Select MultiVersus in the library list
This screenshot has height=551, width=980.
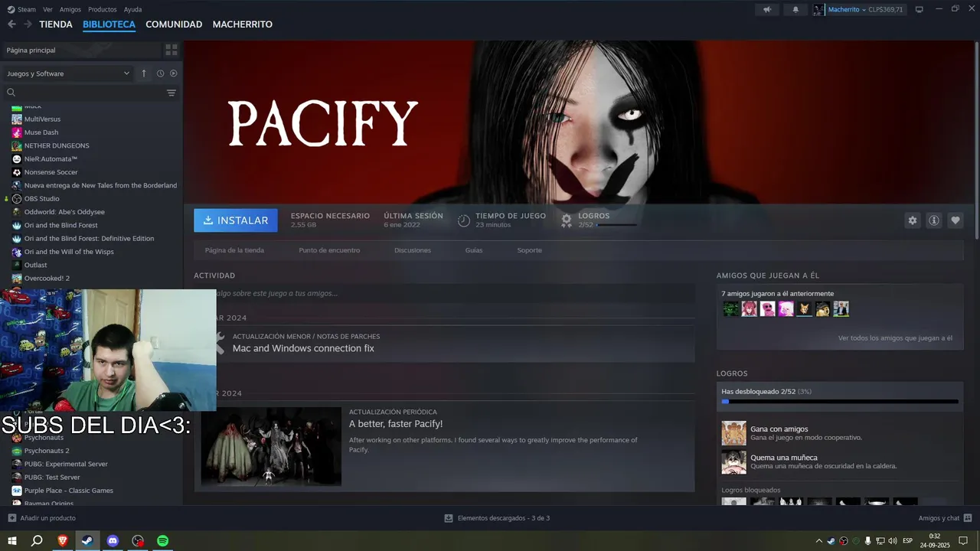click(42, 119)
